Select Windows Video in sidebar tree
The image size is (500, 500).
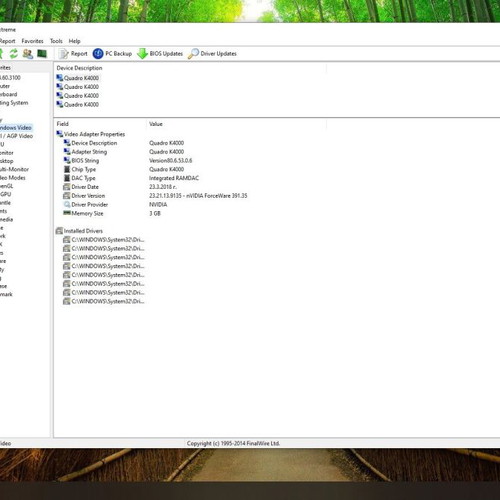16,128
